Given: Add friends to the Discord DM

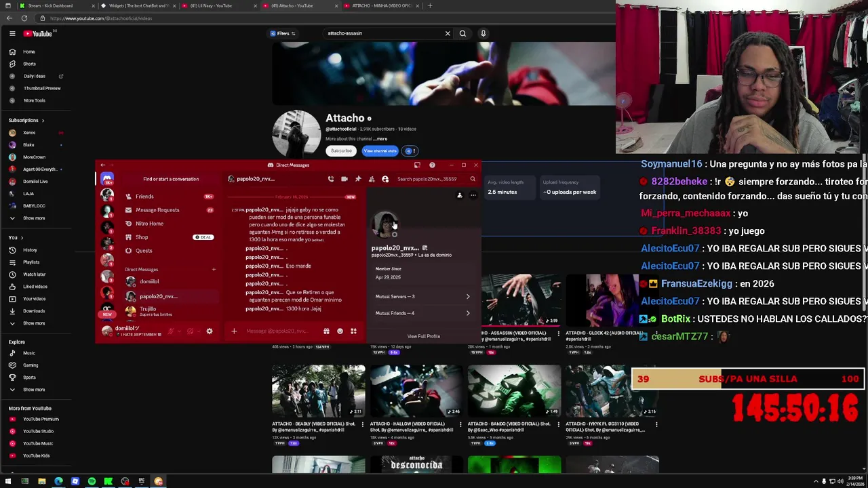Looking at the screenshot, I should [x=372, y=179].
